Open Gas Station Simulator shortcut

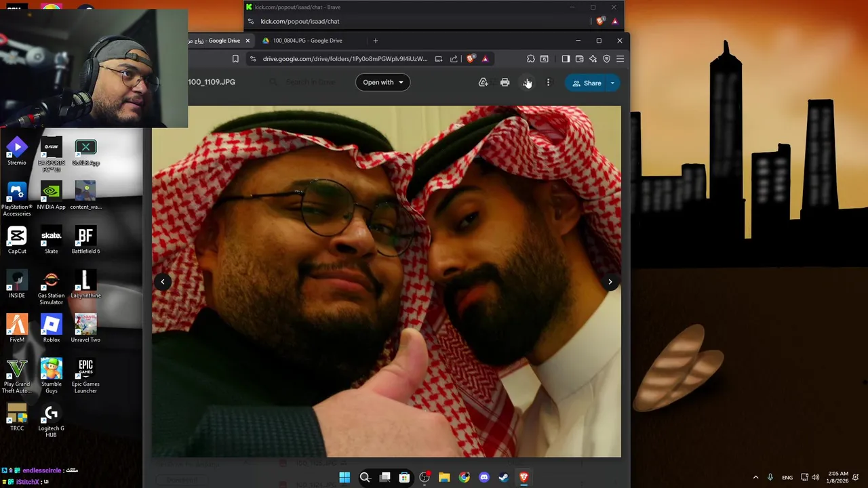(51, 289)
